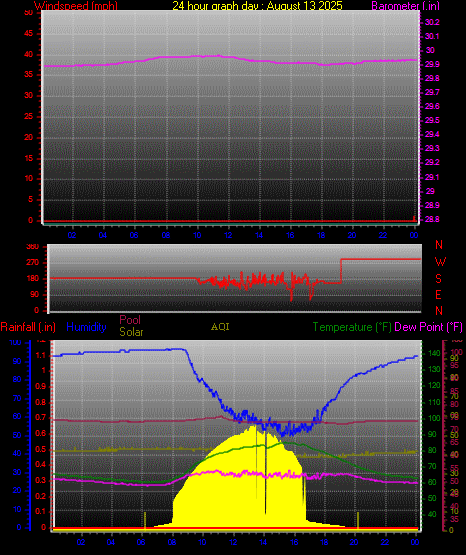Screen dimensions: 466x555
Task: Select hour 22 under the humidity graph
Action: [385, 542]
